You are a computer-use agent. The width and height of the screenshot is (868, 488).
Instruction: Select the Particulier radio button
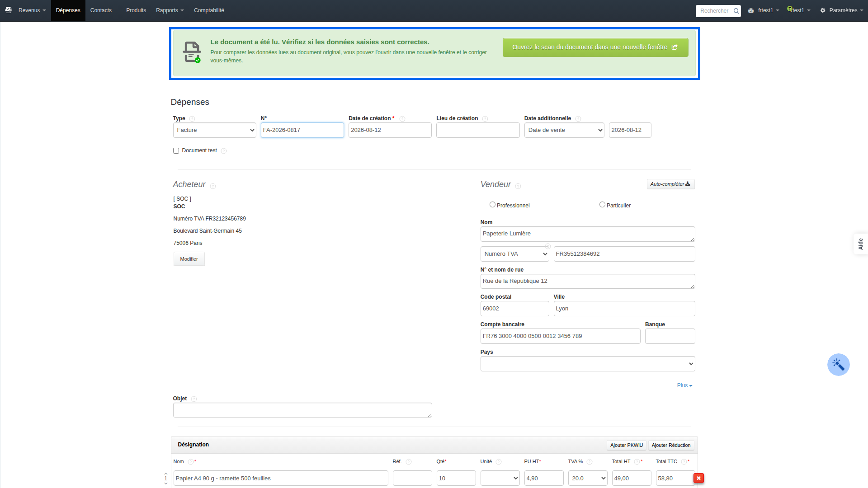point(602,205)
